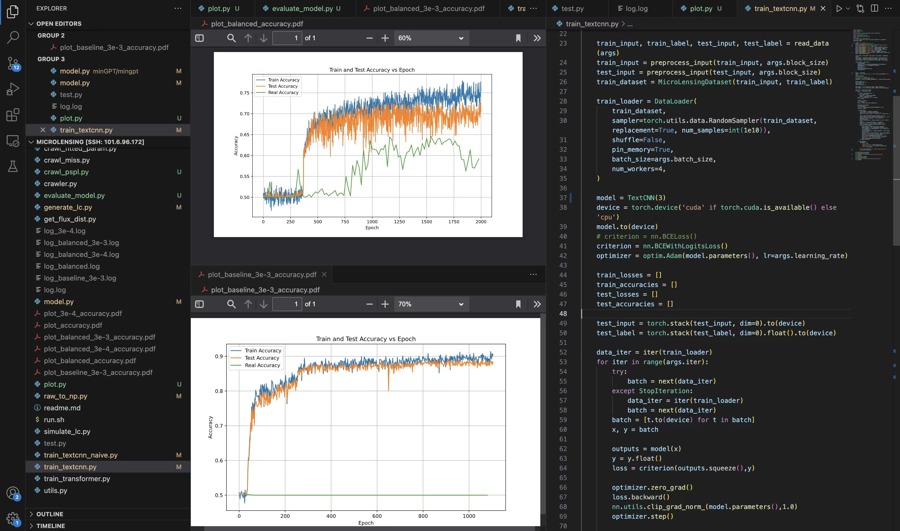This screenshot has height=531, width=900.
Task: Click page number field in upper PDF viewer
Action: pyautogui.click(x=286, y=38)
